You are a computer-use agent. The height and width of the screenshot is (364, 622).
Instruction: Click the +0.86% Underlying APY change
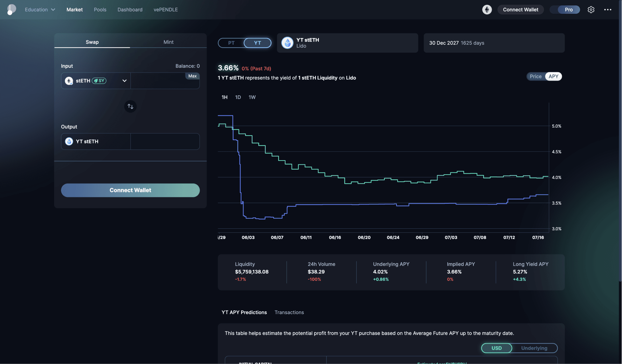pyautogui.click(x=381, y=280)
